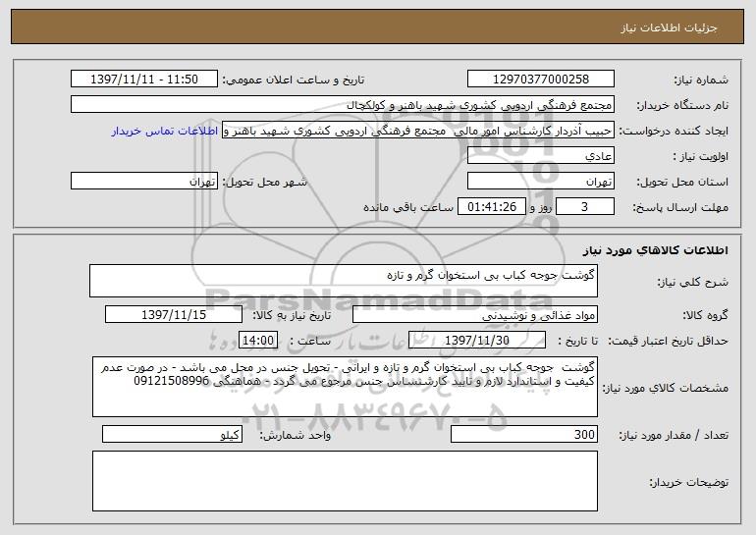This screenshot has height=535, width=756.
Task: Click the label تعداد / مقدار مورد نیاز
Action: coord(674,435)
